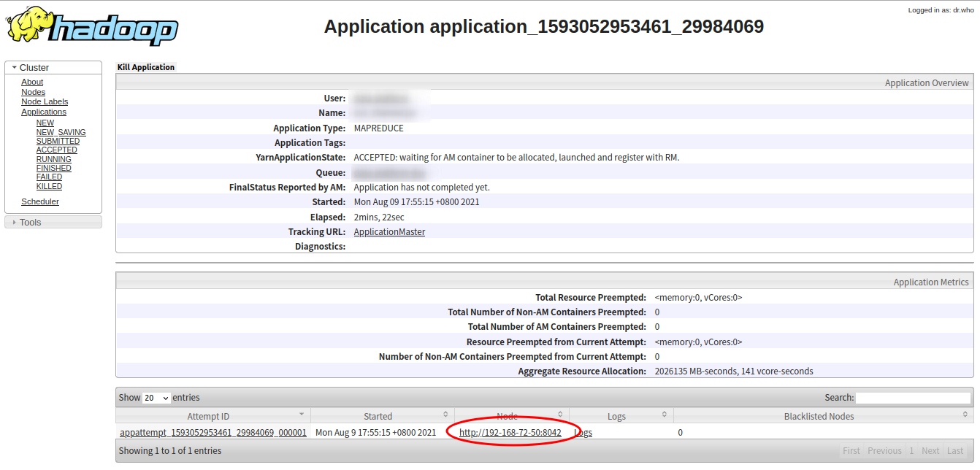The width and height of the screenshot is (980, 470).
Task: Open the Logs link in attempt row
Action: (583, 432)
